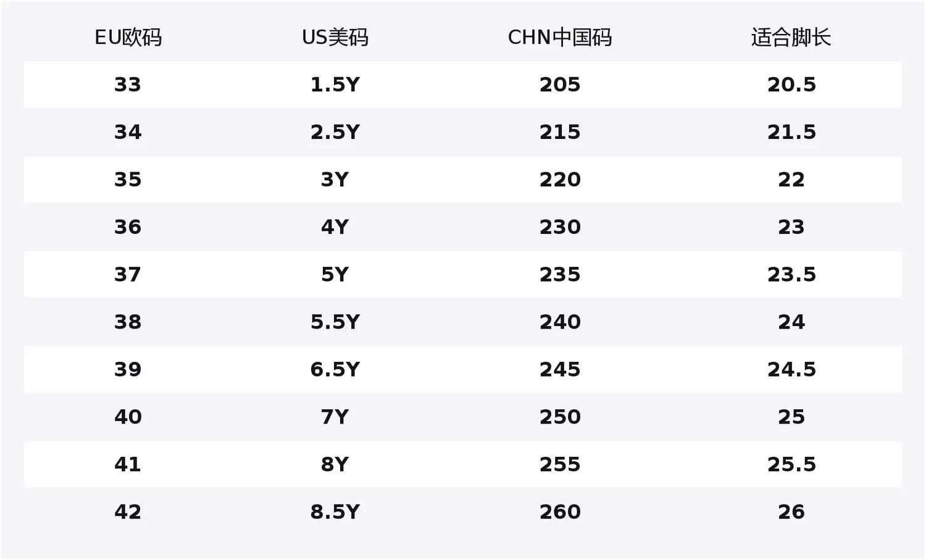Screen dimensions: 926x560
Task: Select EU size 33 cell
Action: click(x=128, y=85)
